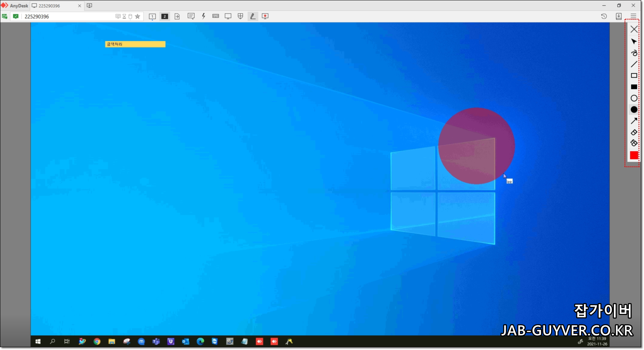Click the erase-all double eraser tool
The height and width of the screenshot is (350, 644).
[634, 143]
